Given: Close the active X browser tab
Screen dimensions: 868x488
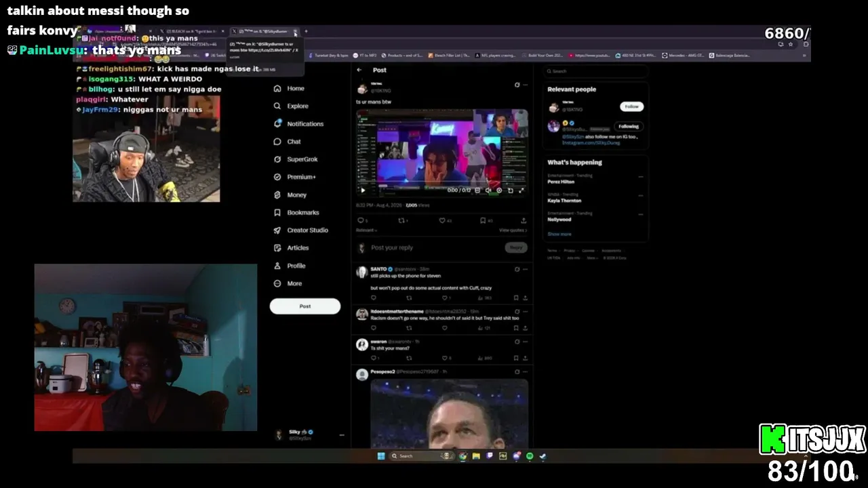Looking at the screenshot, I should pos(296,32).
